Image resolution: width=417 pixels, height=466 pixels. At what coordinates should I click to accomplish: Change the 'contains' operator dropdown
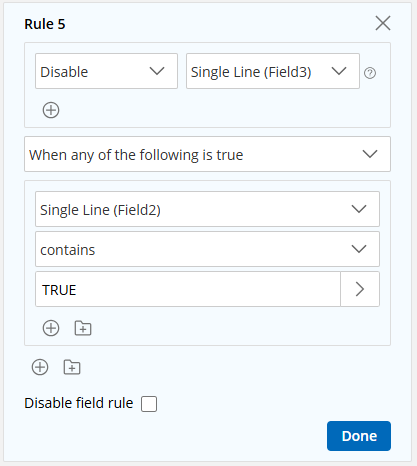pyautogui.click(x=207, y=249)
